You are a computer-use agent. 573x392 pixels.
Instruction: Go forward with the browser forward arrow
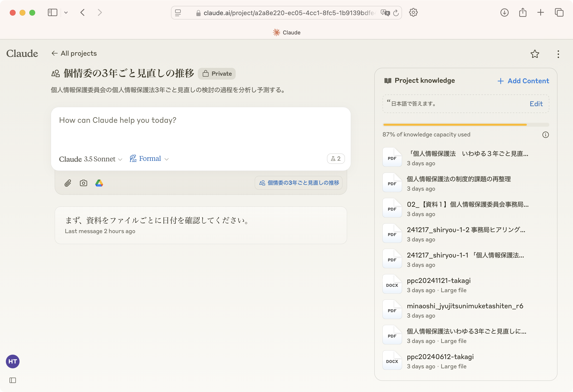pyautogui.click(x=100, y=12)
